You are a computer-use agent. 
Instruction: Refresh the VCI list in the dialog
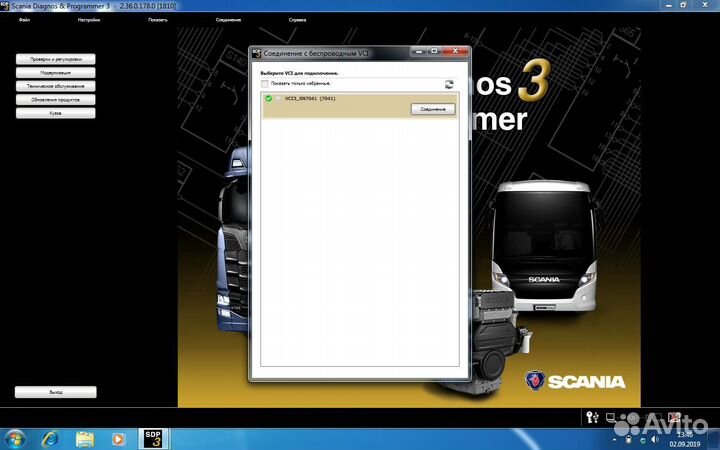pos(449,84)
